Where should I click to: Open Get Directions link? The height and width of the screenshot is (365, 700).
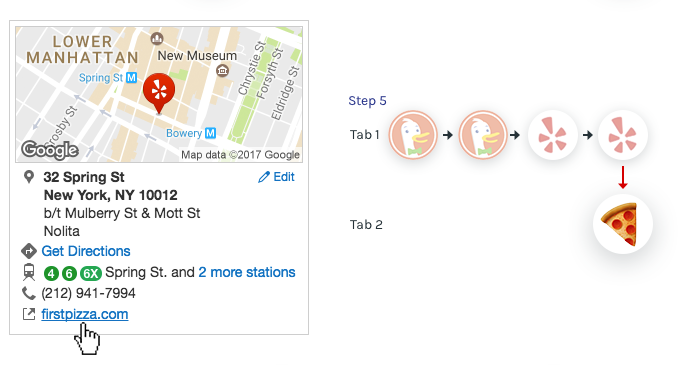(x=86, y=251)
